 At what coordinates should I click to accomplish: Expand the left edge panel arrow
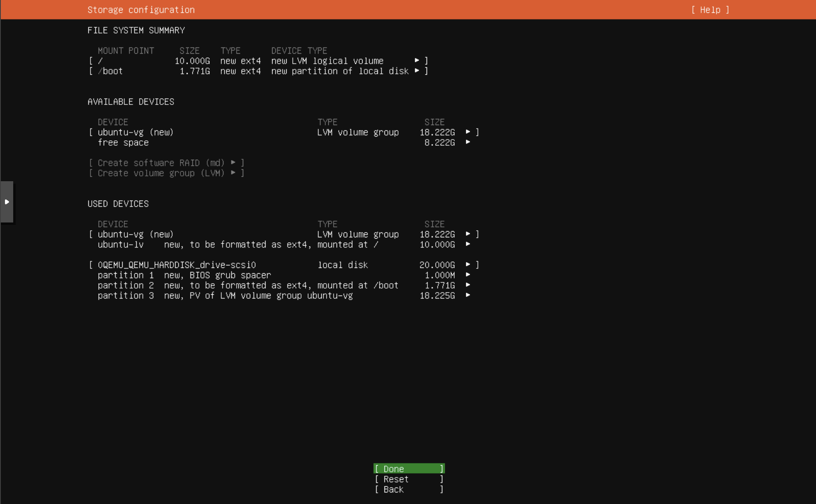(7, 202)
